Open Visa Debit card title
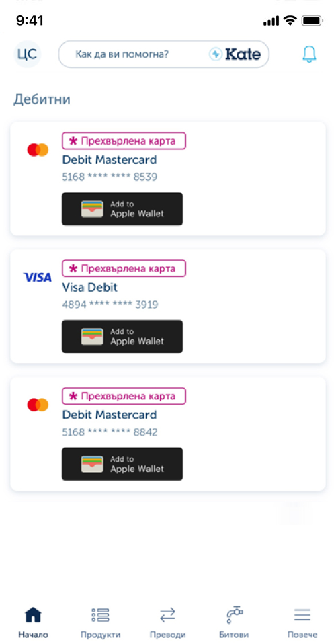The height and width of the screenshot is (644, 336). pyautogui.click(x=89, y=287)
